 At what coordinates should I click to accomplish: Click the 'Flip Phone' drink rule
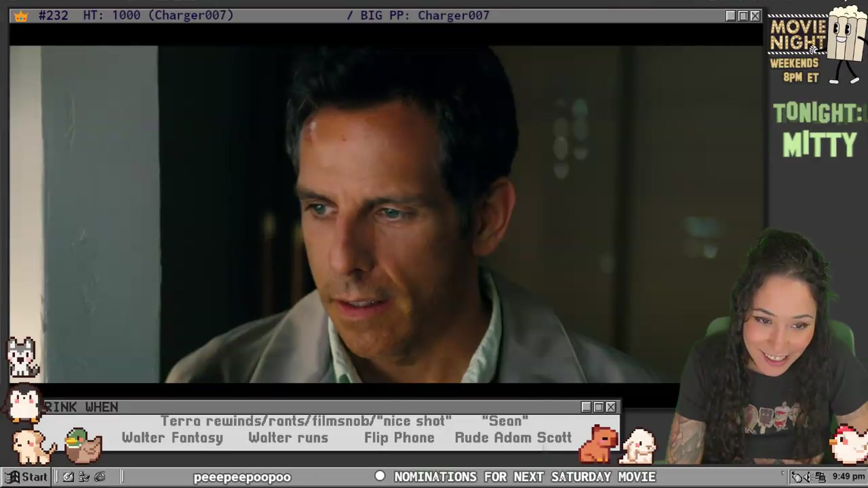point(399,437)
